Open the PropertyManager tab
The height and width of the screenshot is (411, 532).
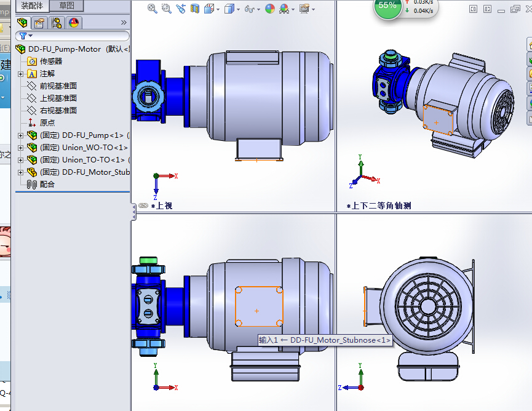click(x=39, y=23)
